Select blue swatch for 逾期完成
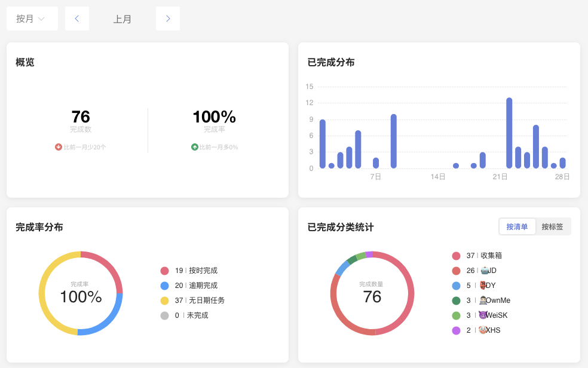 pos(164,286)
